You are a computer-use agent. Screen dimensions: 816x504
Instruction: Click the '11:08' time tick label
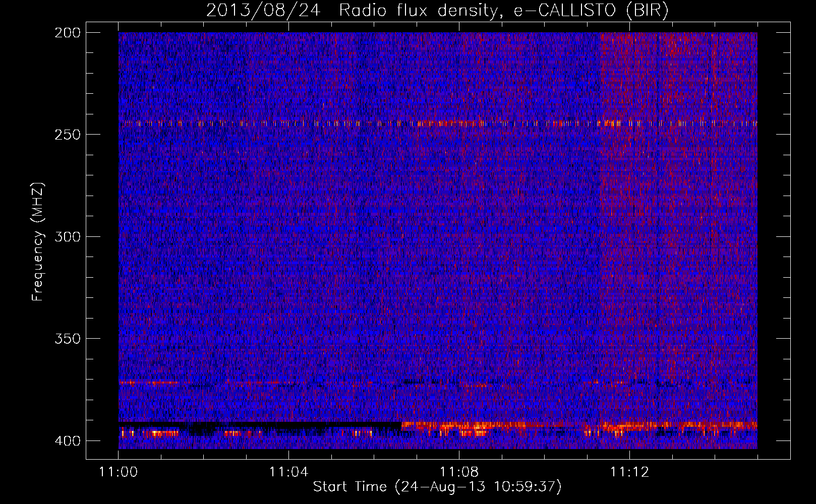click(x=459, y=472)
